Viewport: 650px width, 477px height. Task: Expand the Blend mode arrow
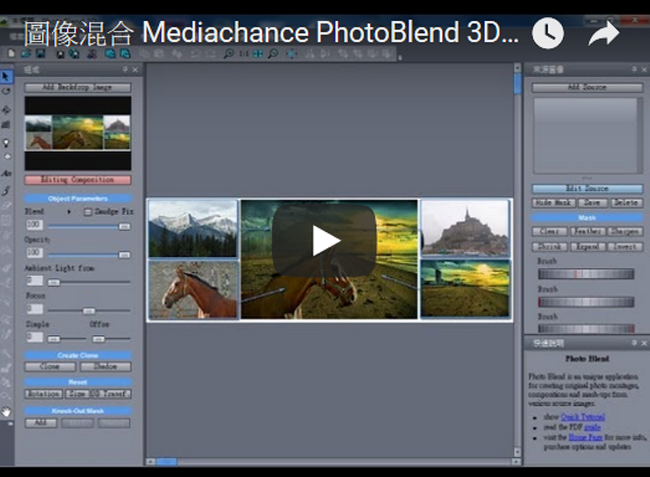68,212
